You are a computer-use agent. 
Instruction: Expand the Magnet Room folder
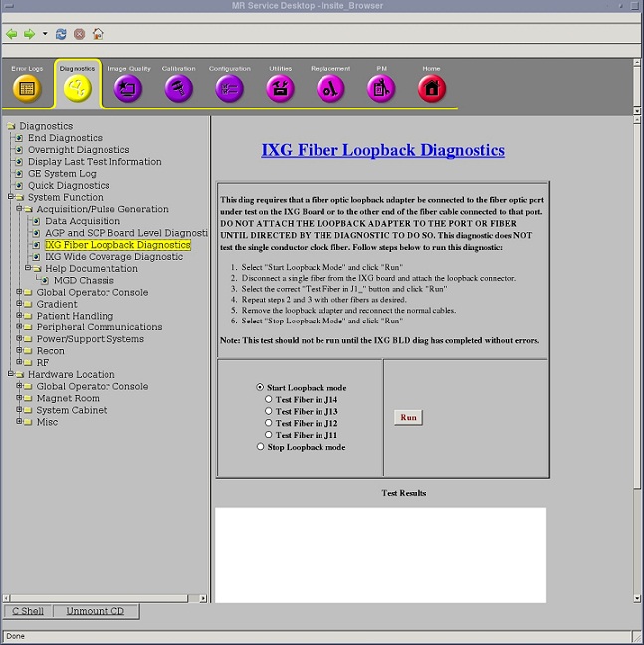click(19, 398)
